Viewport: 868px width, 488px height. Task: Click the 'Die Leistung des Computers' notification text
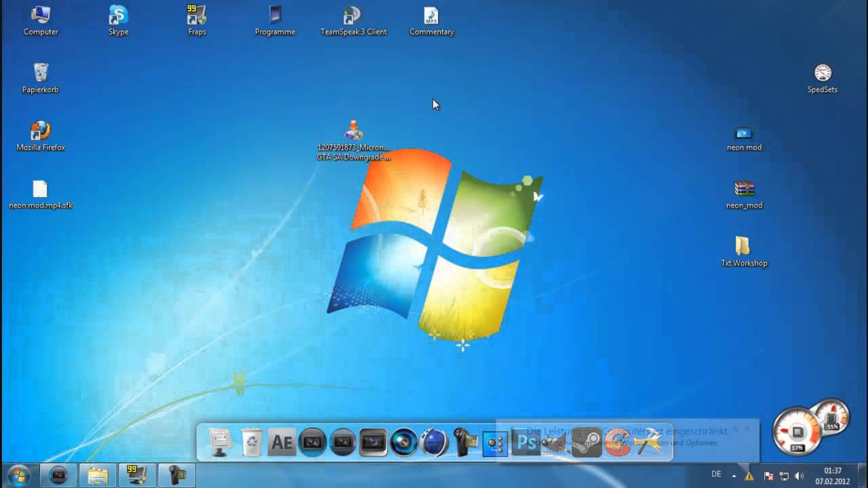point(628,431)
